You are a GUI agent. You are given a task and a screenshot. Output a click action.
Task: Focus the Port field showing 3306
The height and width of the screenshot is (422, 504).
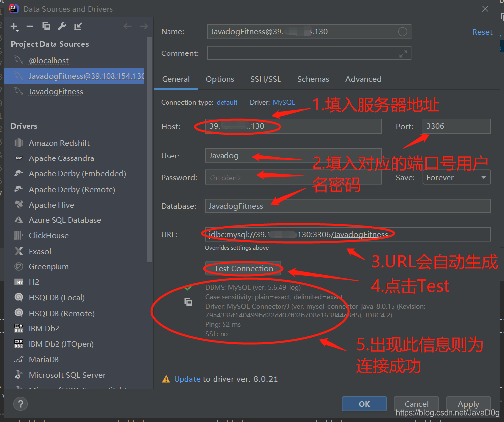pos(456,126)
